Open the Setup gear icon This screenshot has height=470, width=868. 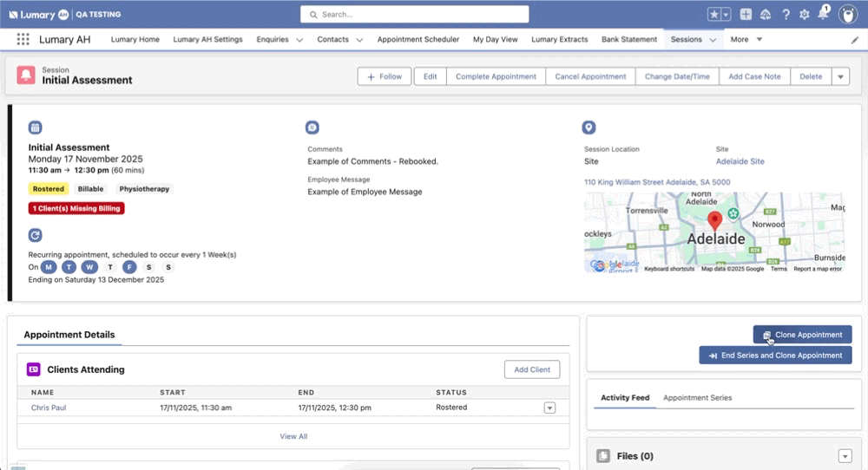click(804, 15)
